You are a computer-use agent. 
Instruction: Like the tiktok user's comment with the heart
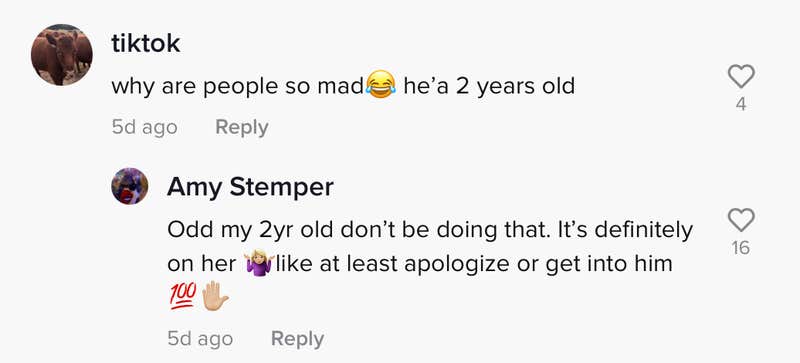741,77
